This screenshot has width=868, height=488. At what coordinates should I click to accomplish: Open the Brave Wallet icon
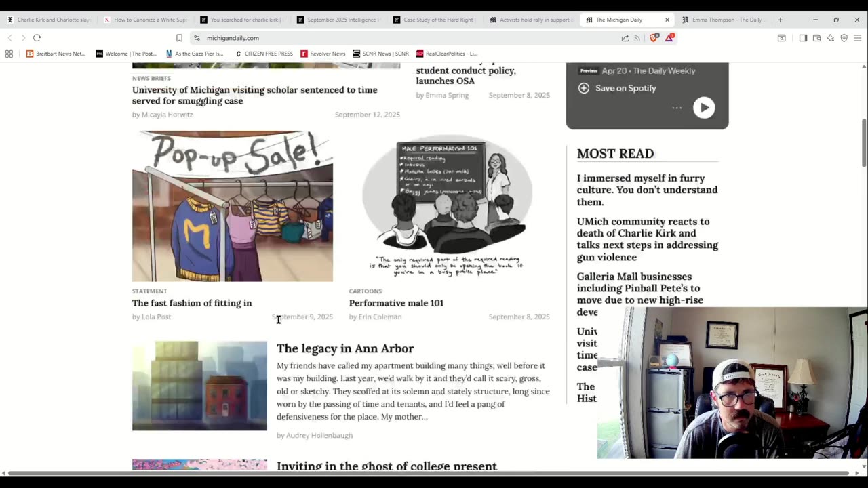tap(816, 38)
